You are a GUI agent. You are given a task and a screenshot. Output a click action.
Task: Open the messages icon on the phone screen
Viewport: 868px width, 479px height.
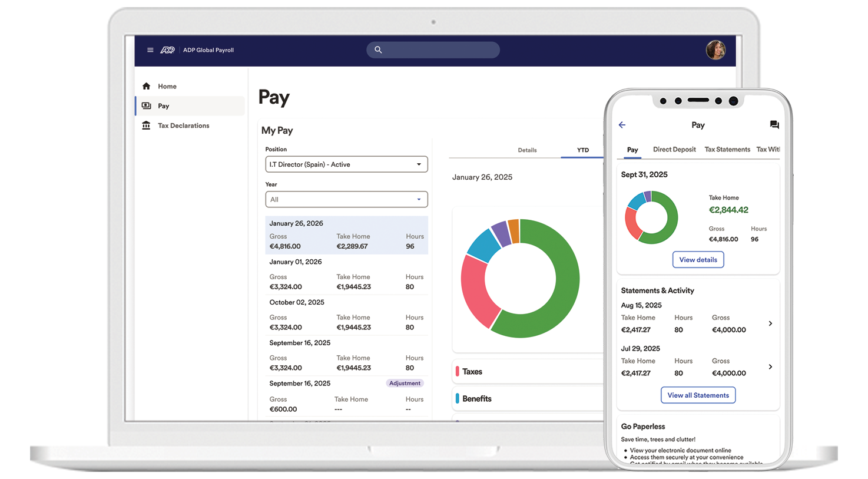774,124
